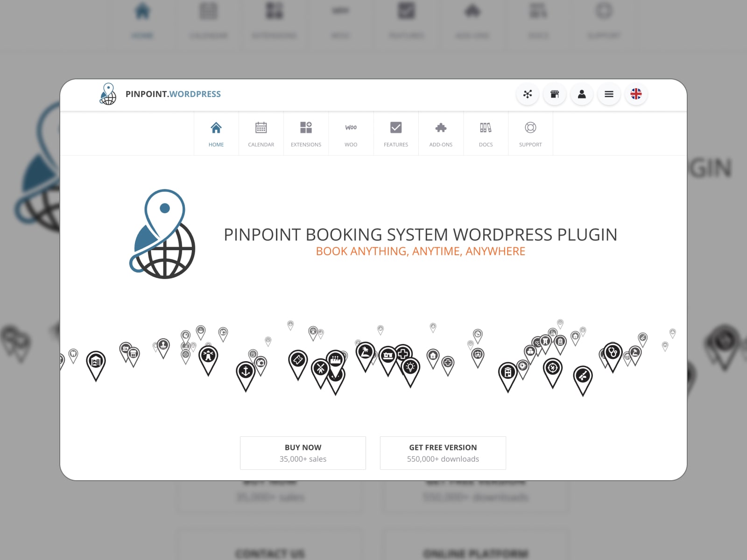
Task: Open the shop storefront icon button
Action: [555, 94]
